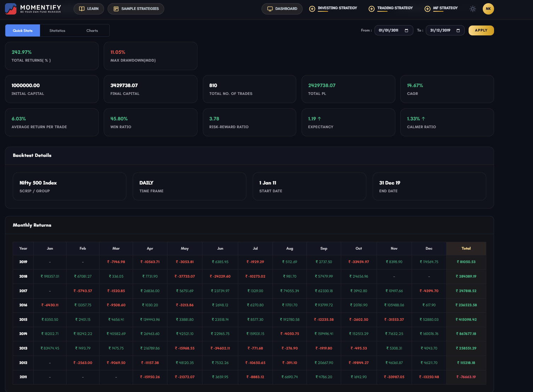Click the 2011 total ₹ -76663.19
Screen dimensions: 533x392
pos(466,377)
